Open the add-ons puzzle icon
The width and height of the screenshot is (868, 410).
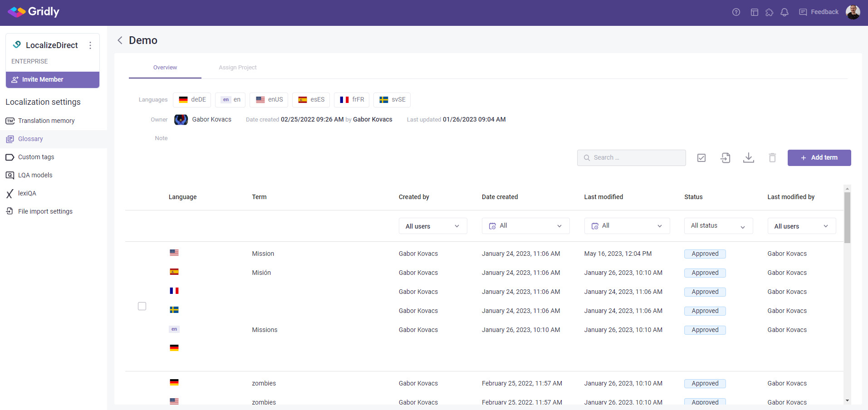[769, 12]
